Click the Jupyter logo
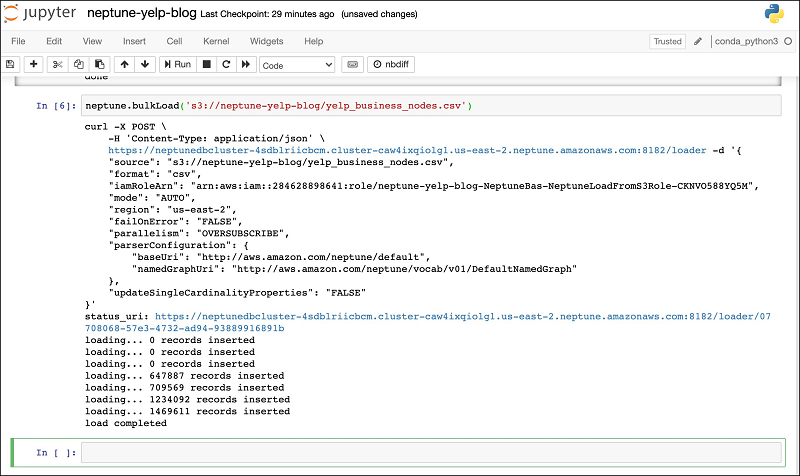The width and height of the screenshot is (800, 476). click(x=40, y=14)
